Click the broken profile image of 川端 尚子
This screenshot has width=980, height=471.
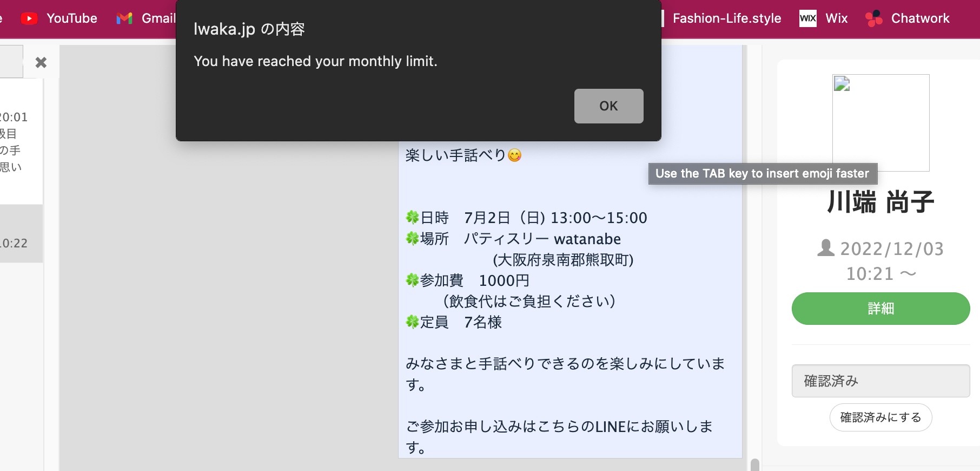[880, 123]
